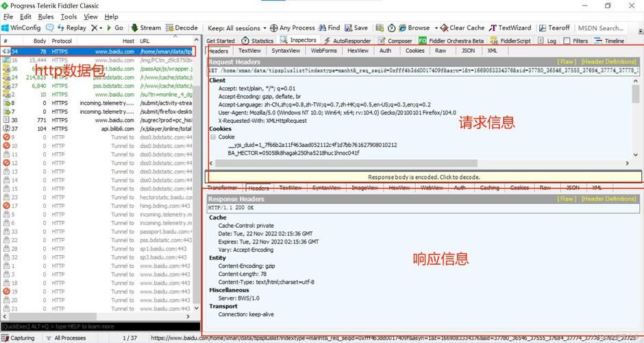Click the Tearoff button
644x343 pixels.
[x=554, y=28]
